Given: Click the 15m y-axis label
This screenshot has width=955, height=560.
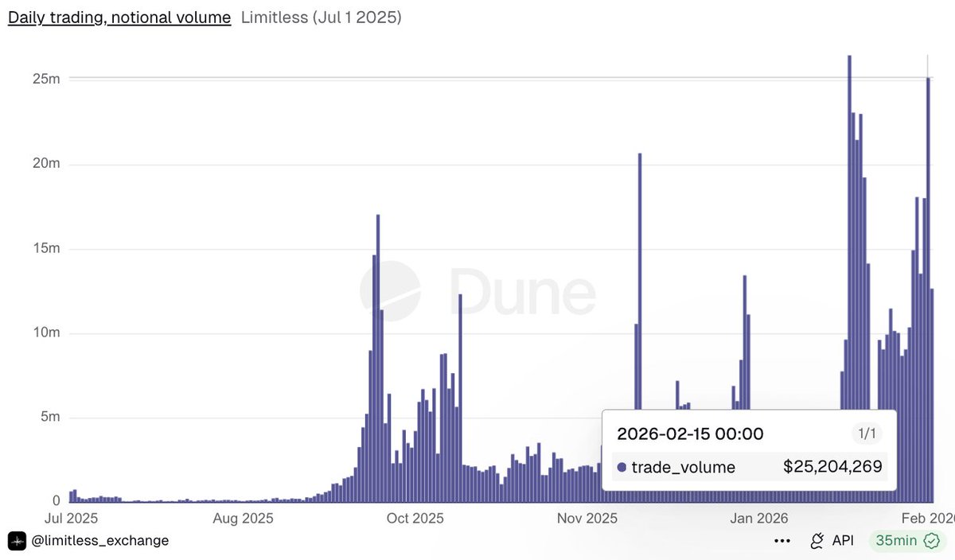Looking at the screenshot, I should point(46,248).
